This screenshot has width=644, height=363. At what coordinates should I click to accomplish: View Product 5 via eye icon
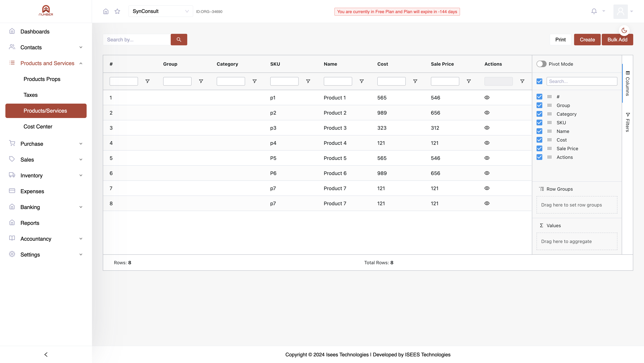pos(487,158)
